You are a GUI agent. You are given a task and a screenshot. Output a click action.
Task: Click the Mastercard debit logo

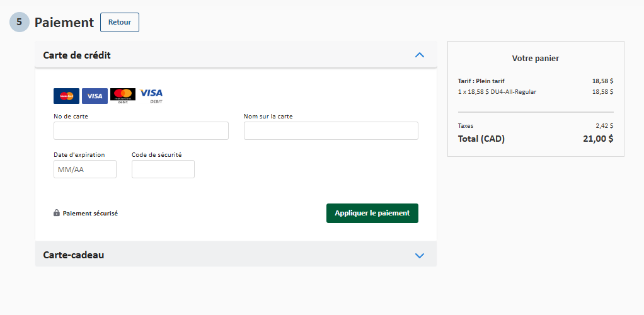(x=123, y=95)
